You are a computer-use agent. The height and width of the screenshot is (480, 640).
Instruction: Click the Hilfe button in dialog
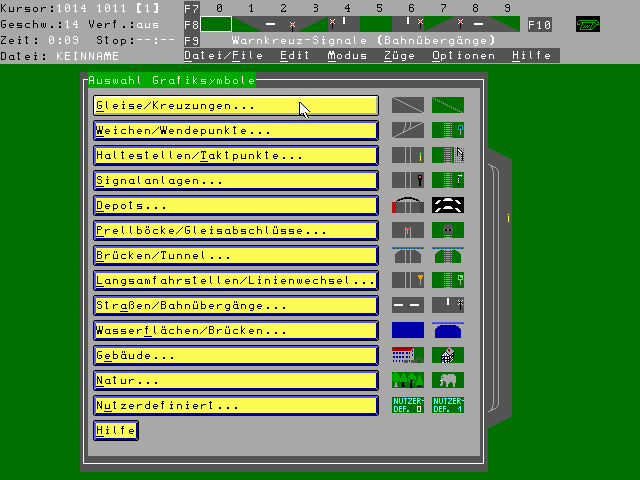(x=115, y=430)
